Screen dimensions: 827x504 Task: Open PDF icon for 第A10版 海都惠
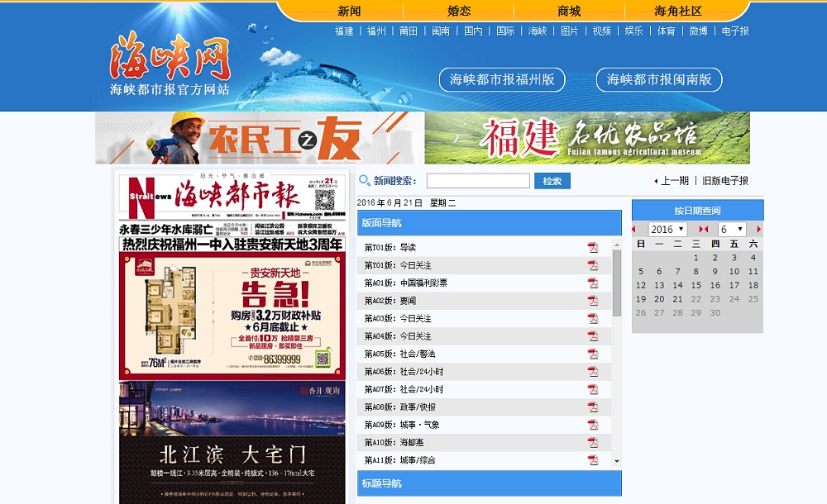(593, 443)
